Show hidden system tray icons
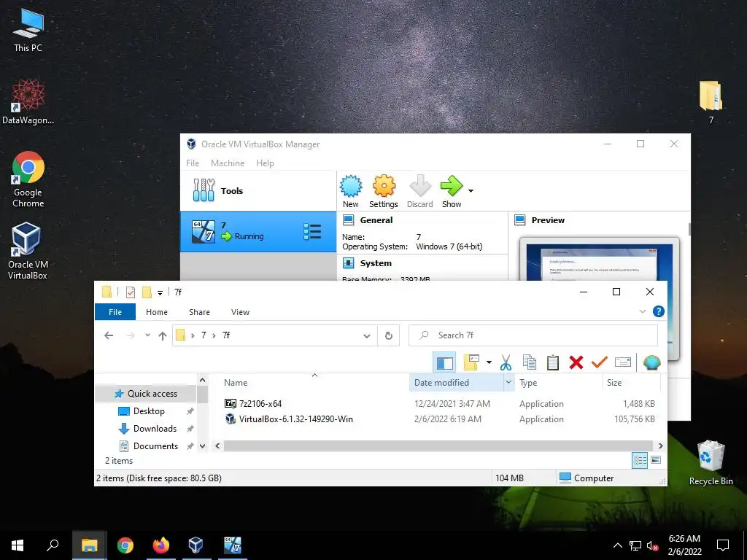The height and width of the screenshot is (560, 747). point(617,545)
